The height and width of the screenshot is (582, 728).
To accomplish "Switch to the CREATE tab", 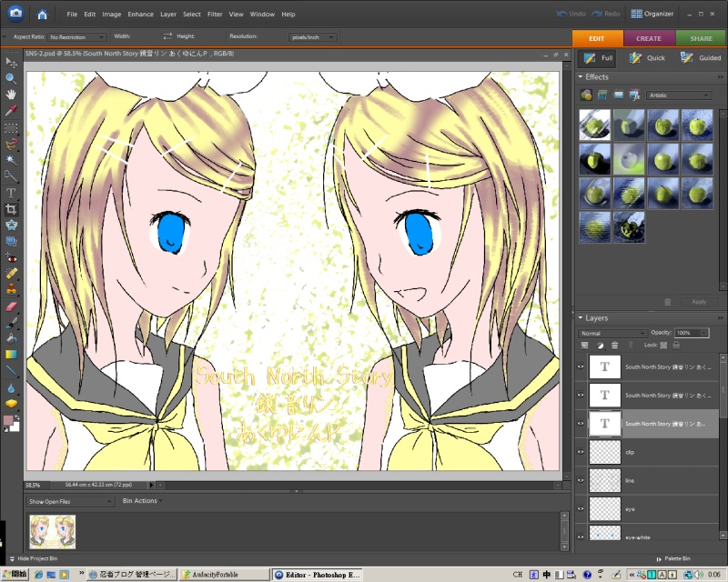I will click(649, 38).
